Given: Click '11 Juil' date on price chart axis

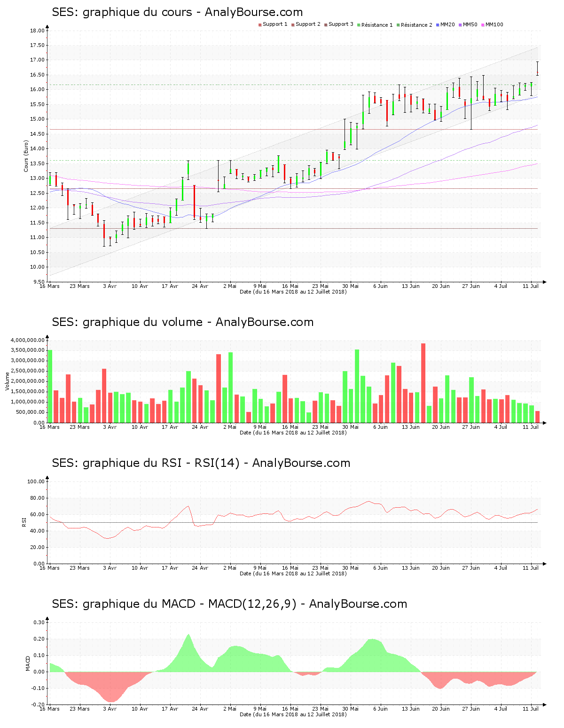Looking at the screenshot, I should click(x=531, y=286).
